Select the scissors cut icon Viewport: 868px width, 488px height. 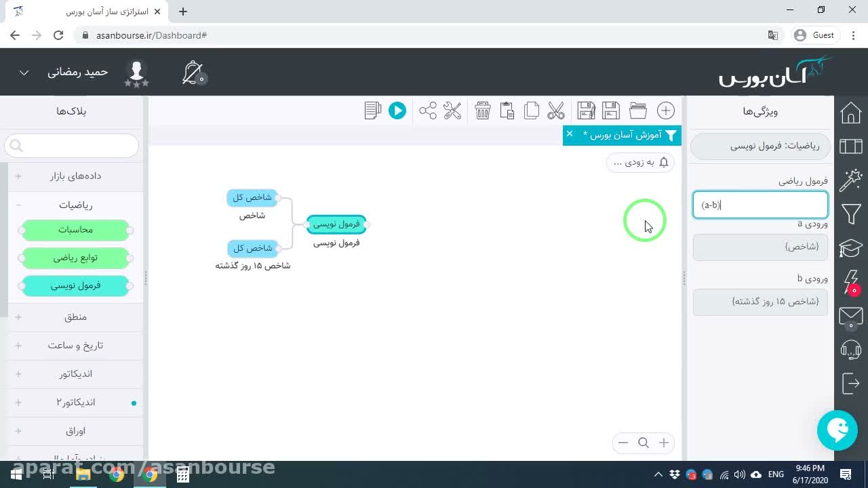tap(556, 110)
